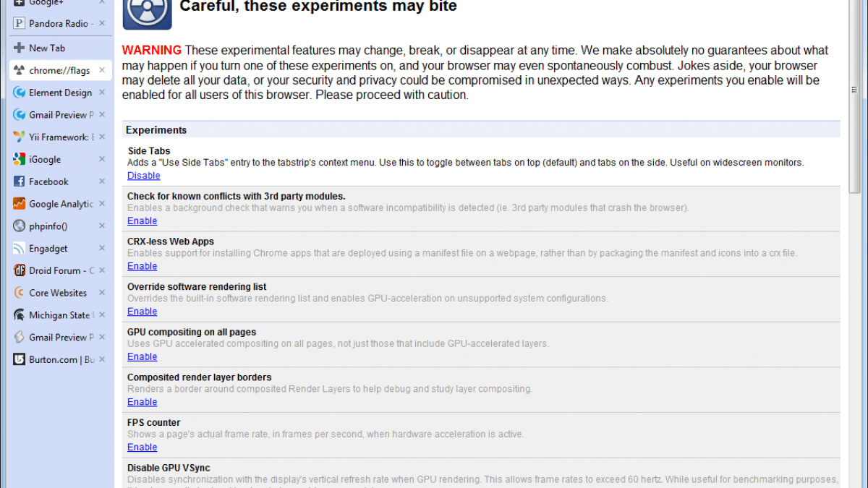Close the Element Design tab
This screenshot has width=868, height=488.
pyautogui.click(x=102, y=93)
